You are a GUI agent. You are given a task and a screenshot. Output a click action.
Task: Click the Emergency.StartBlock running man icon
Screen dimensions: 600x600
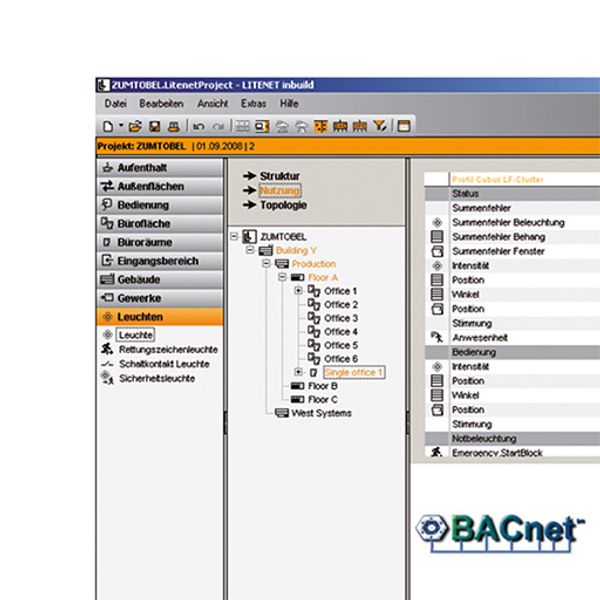436,452
